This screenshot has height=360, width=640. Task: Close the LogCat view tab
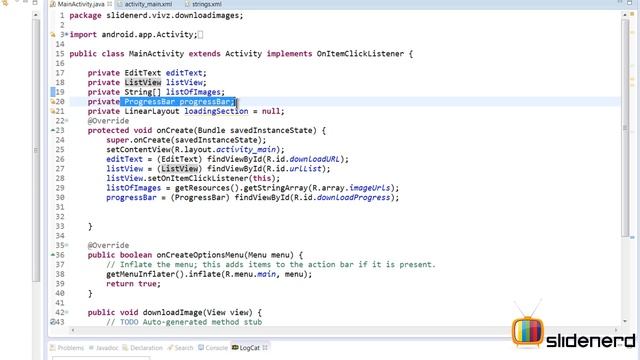pyautogui.click(x=265, y=348)
